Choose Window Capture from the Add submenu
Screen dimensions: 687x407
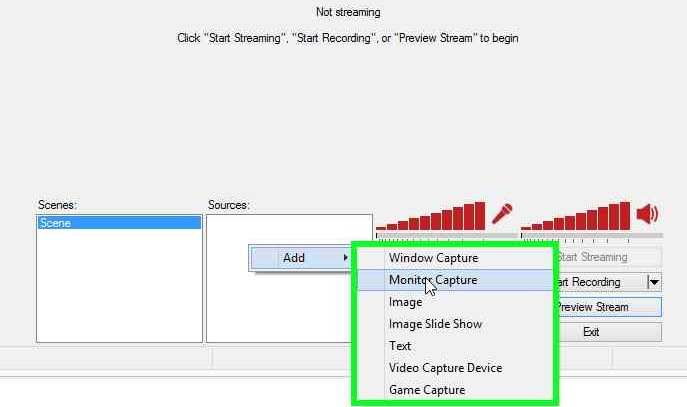point(433,258)
